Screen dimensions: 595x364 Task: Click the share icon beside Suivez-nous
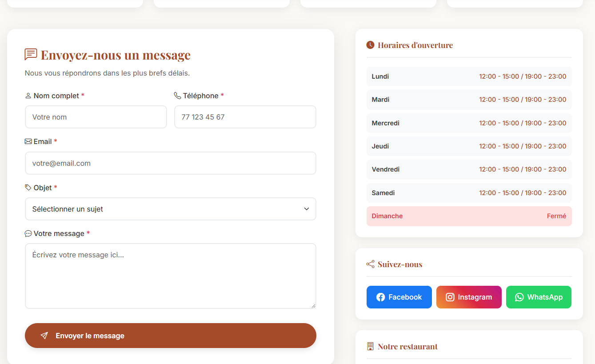[x=370, y=264]
